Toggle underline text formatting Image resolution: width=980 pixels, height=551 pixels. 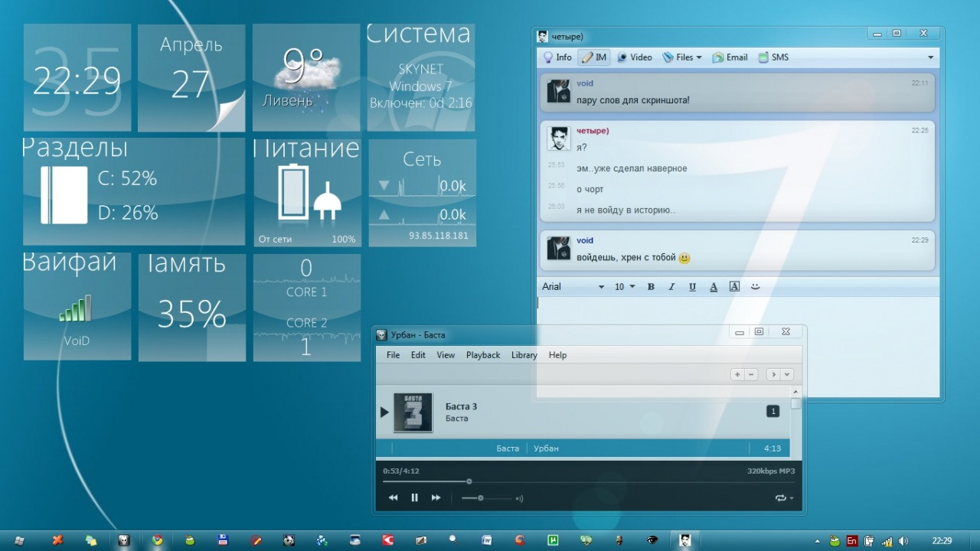692,287
